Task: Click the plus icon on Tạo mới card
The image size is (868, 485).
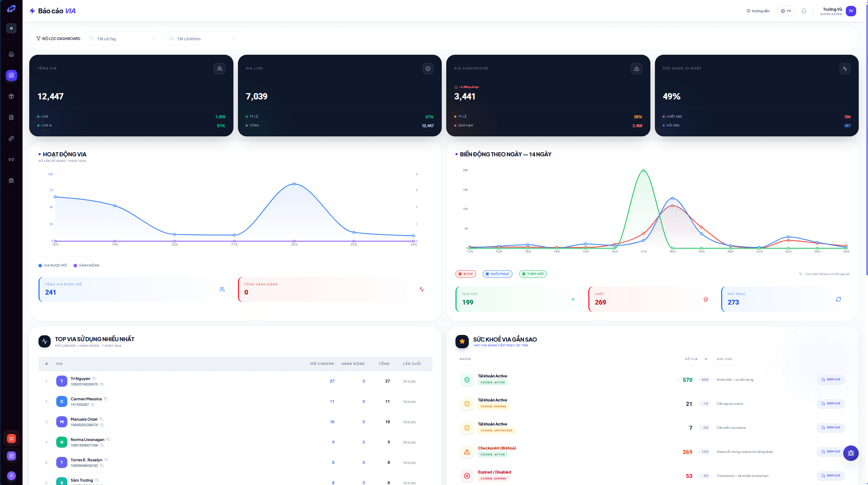Action: click(573, 299)
